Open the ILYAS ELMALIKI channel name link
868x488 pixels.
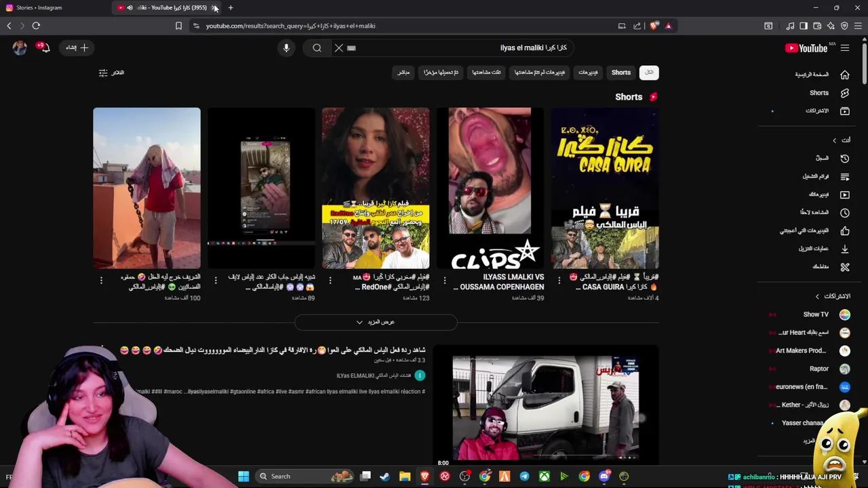[354, 375]
